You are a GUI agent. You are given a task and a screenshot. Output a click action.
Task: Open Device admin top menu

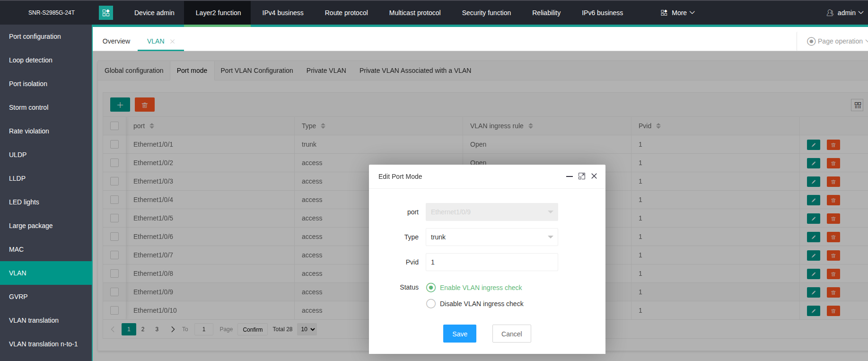pos(154,13)
